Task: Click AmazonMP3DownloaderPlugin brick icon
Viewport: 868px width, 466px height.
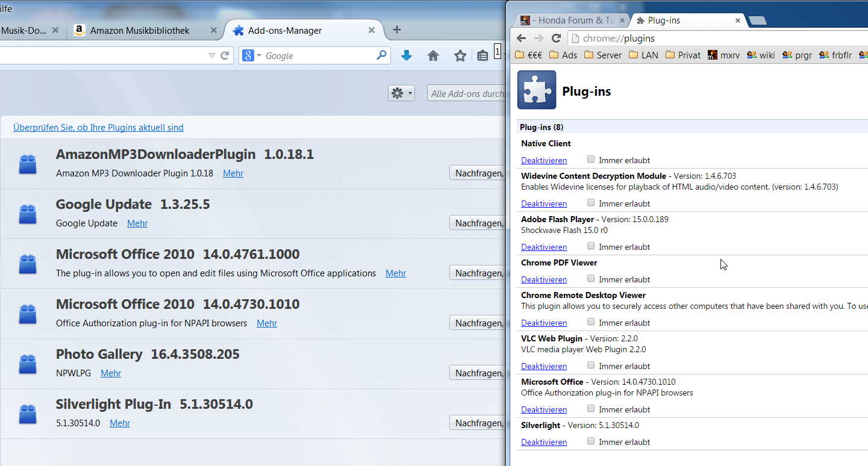Action: click(28, 164)
